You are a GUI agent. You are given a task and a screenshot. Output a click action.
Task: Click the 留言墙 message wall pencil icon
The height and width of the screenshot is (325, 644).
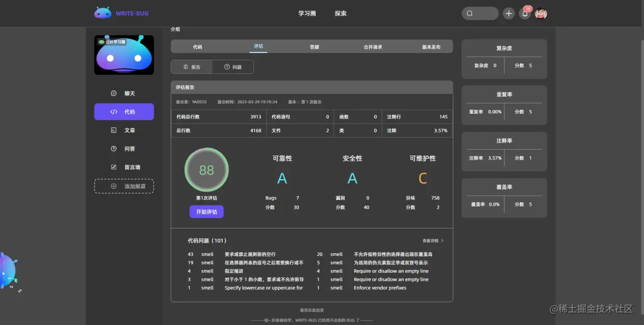coord(113,167)
